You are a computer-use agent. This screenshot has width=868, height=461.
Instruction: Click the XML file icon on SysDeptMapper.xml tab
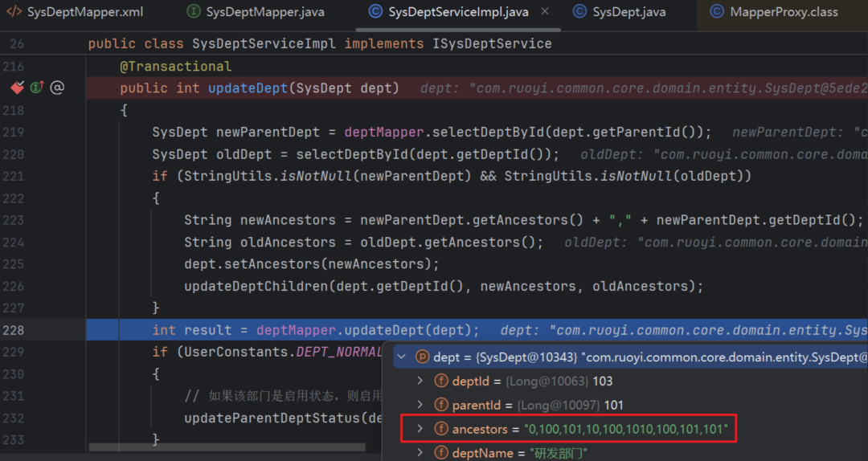14,11
